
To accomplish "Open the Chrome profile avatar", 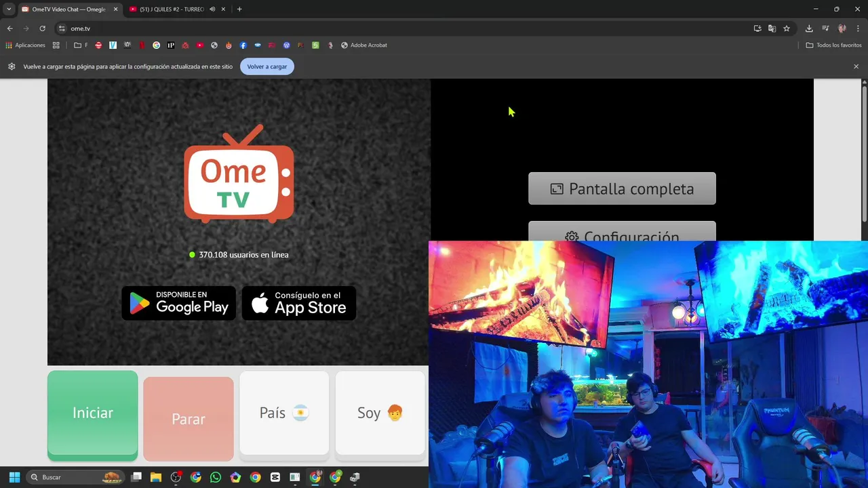I will (x=842, y=28).
